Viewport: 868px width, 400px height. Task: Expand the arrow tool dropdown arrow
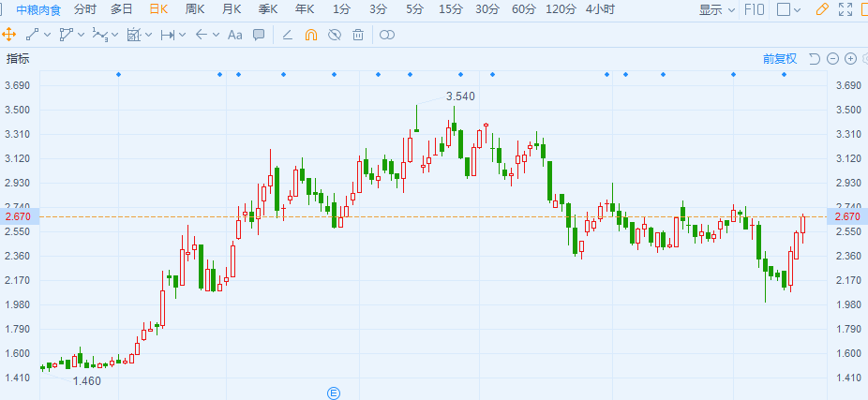pyautogui.click(x=216, y=35)
